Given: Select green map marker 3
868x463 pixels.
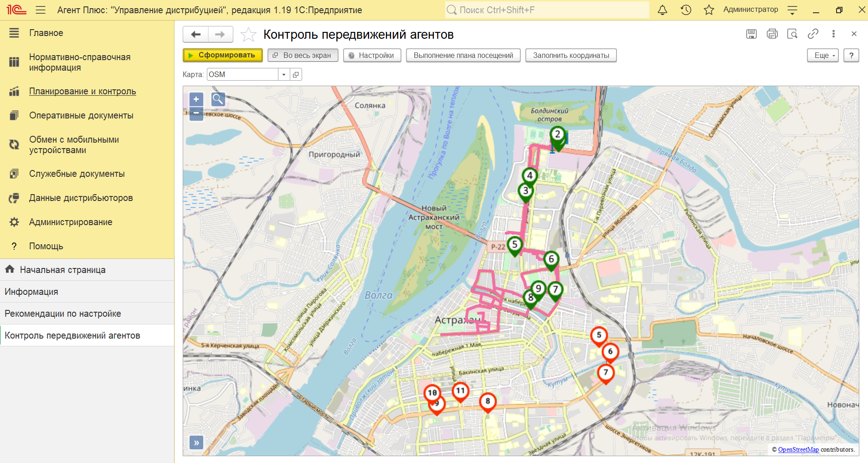Looking at the screenshot, I should (525, 191).
